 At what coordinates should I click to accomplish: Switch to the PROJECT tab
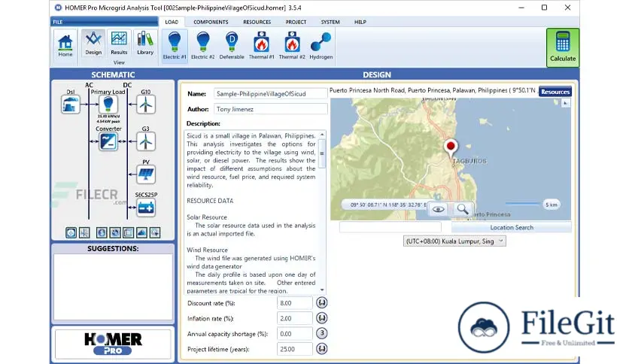tap(296, 22)
